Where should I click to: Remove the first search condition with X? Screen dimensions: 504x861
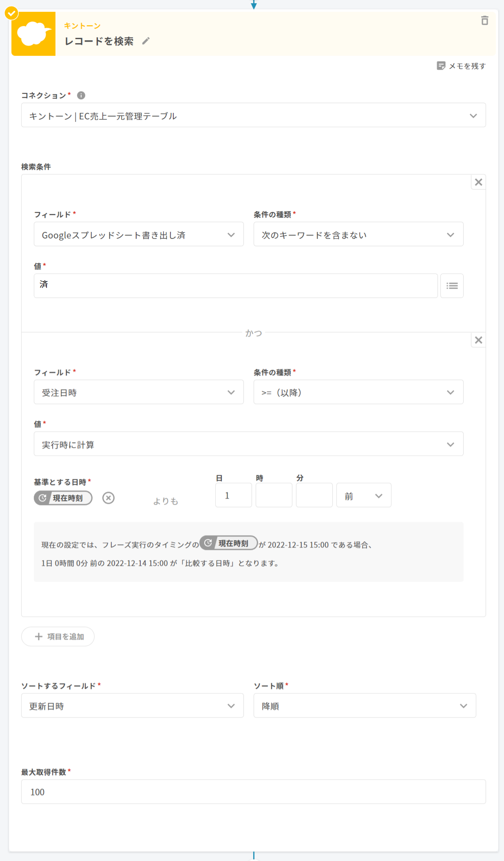(x=478, y=182)
